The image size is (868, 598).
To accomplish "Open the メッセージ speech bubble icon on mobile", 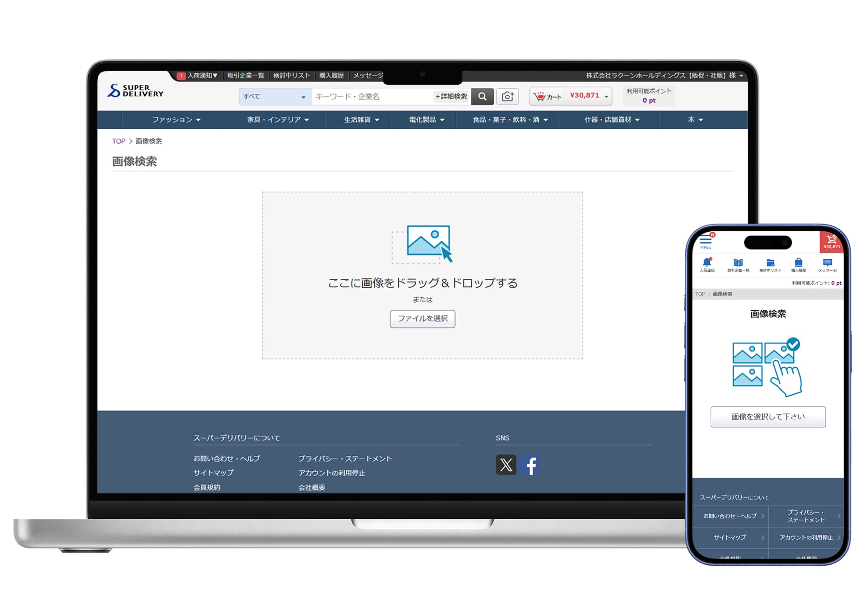I will coord(827,263).
